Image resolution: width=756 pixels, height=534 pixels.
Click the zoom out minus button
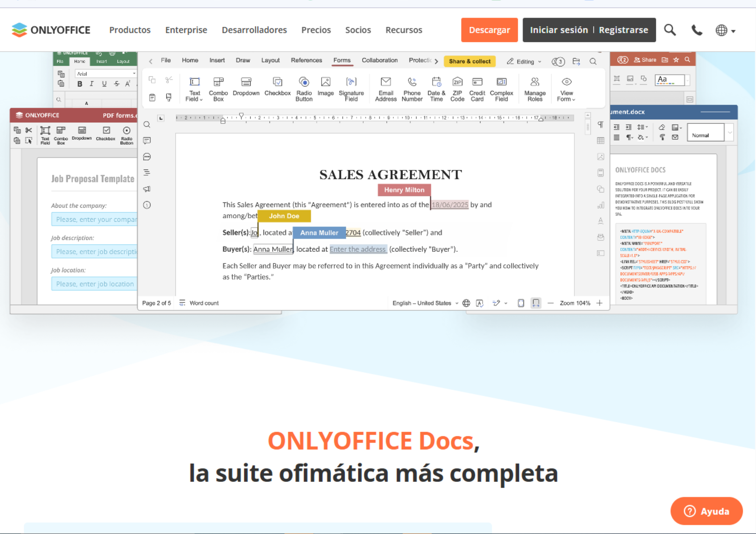[551, 303]
